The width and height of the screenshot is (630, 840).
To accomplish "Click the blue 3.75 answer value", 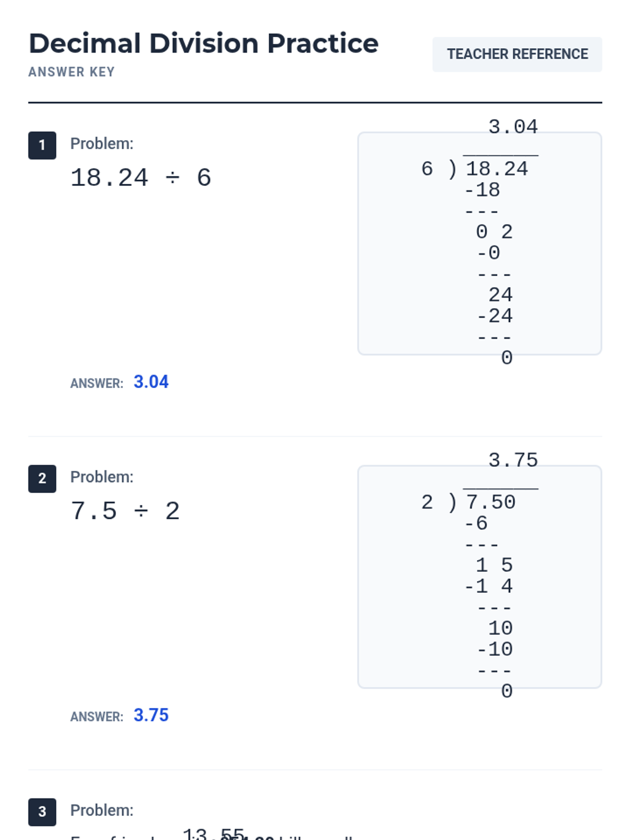I will (151, 715).
